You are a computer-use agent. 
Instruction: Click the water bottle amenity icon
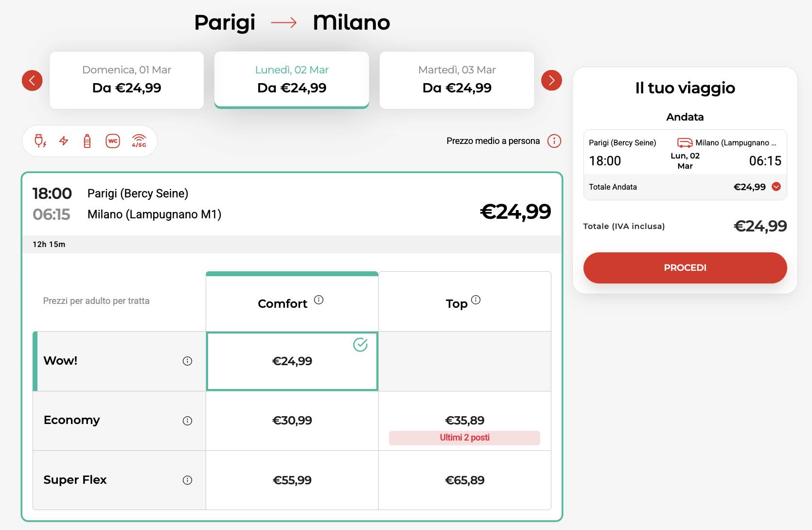point(88,141)
